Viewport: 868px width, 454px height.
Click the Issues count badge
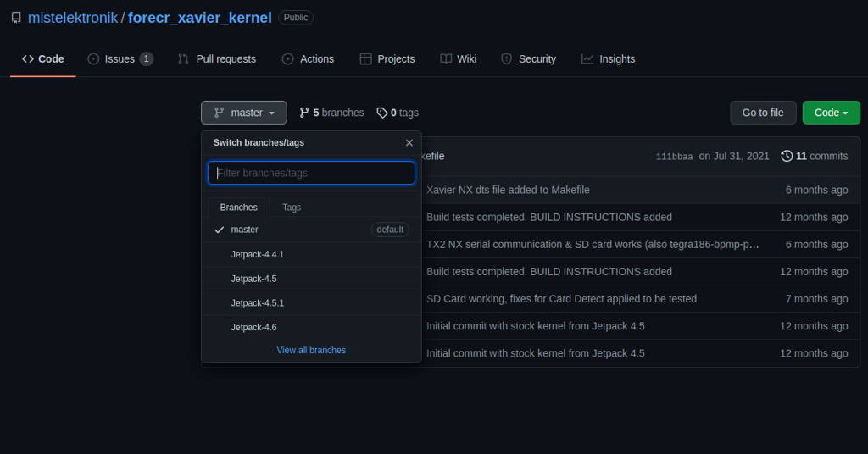146,58
